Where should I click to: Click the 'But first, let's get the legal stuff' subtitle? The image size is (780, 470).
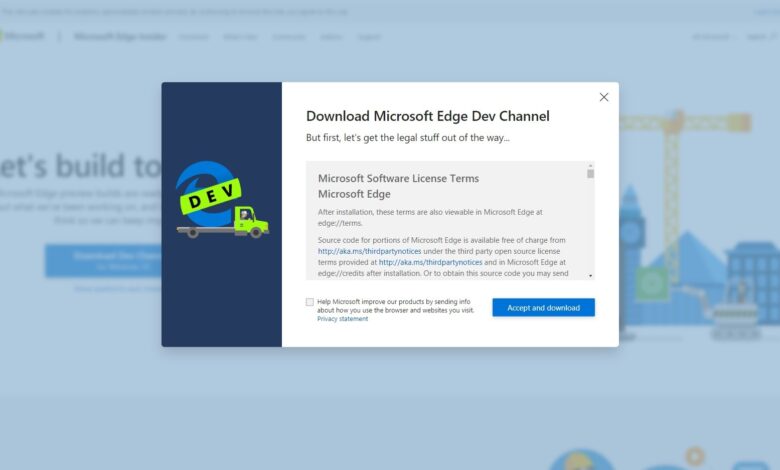coord(407,138)
